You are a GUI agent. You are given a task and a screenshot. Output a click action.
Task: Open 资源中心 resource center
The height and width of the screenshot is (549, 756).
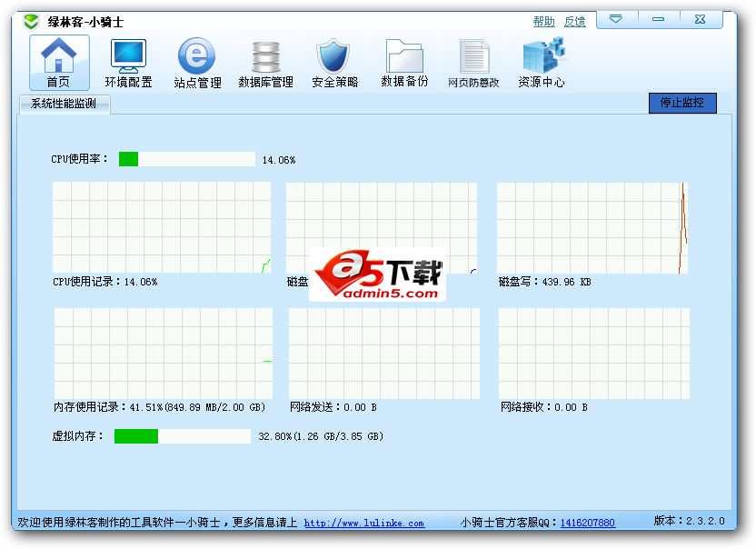[542, 63]
